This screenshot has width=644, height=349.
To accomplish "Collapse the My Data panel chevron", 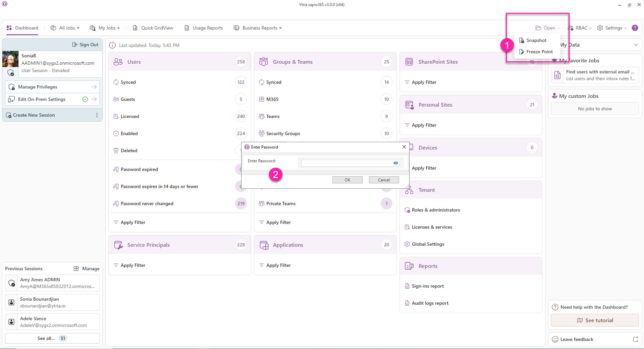I will coord(636,45).
